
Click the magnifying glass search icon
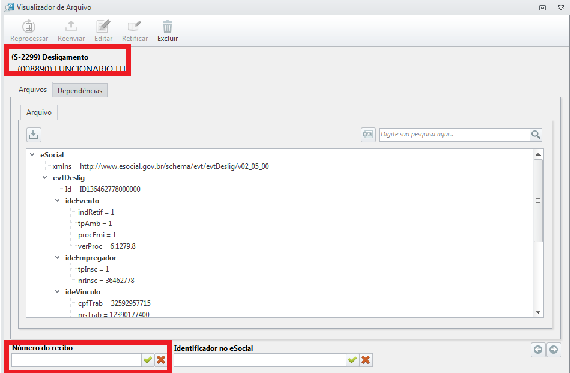[x=535, y=135]
